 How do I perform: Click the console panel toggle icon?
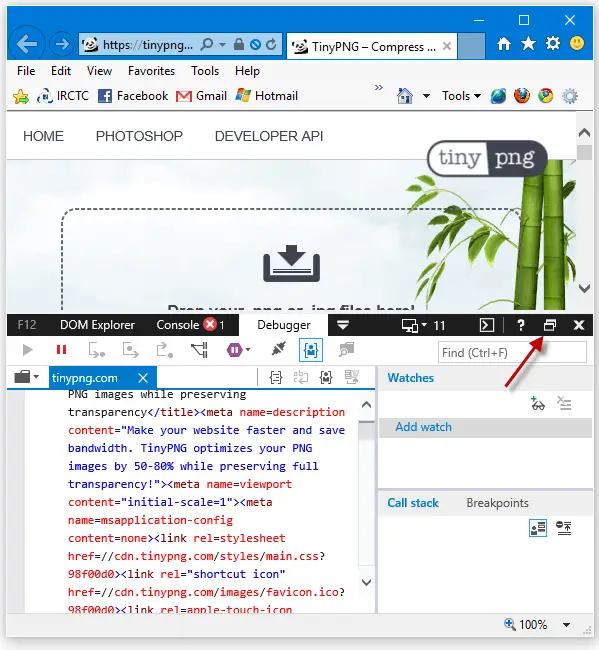point(487,325)
